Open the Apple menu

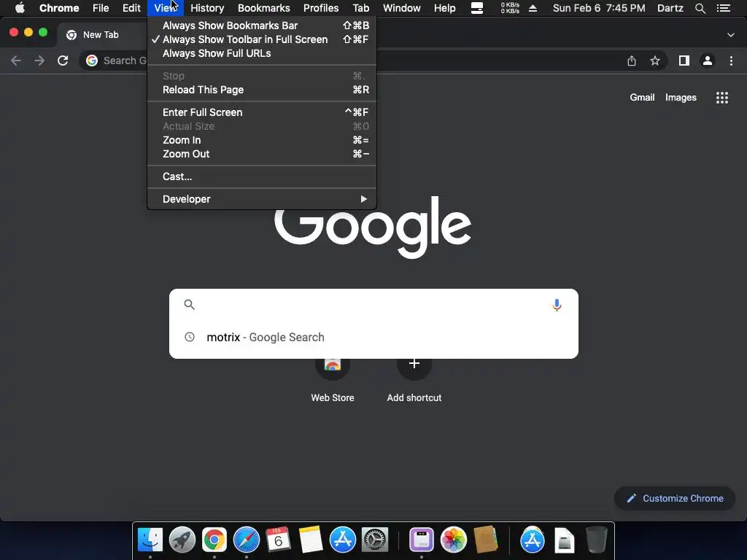click(20, 8)
